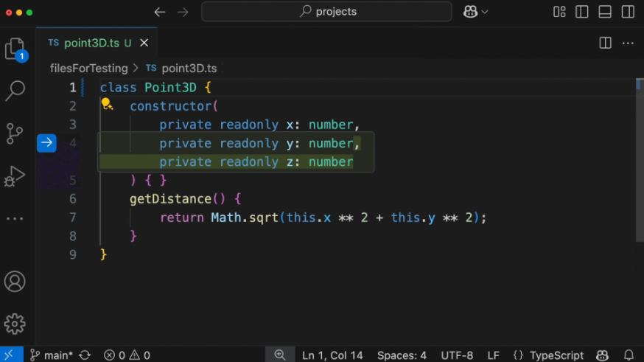Image resolution: width=644 pixels, height=362 pixels.
Task: Close the point3D.ts tab
Action: 144,43
